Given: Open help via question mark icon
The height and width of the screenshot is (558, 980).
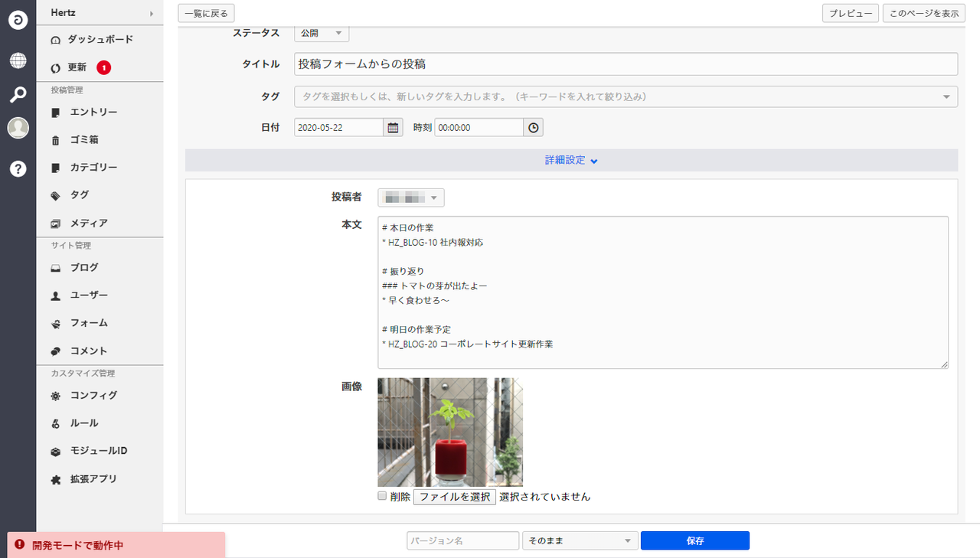Looking at the screenshot, I should pyautogui.click(x=18, y=169).
